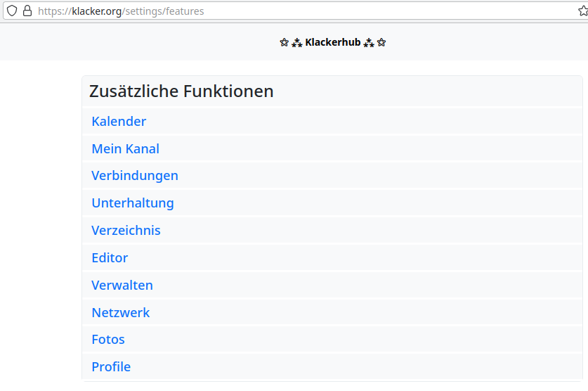Click the Editor features link

tap(110, 258)
